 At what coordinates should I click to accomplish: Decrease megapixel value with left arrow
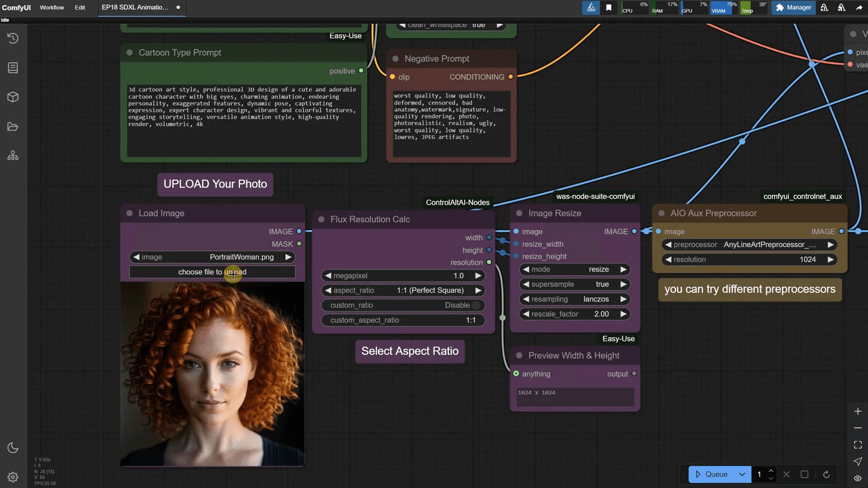click(x=328, y=276)
